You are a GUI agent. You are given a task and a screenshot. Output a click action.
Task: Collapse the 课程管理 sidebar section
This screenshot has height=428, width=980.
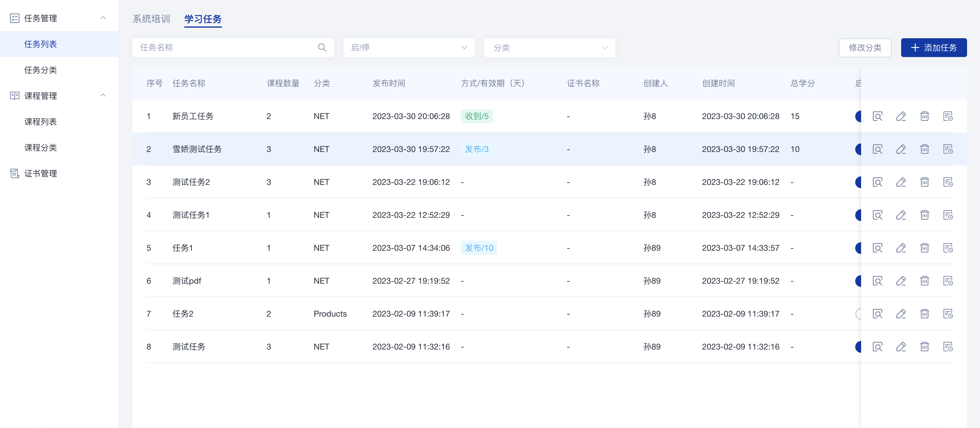pyautogui.click(x=103, y=96)
